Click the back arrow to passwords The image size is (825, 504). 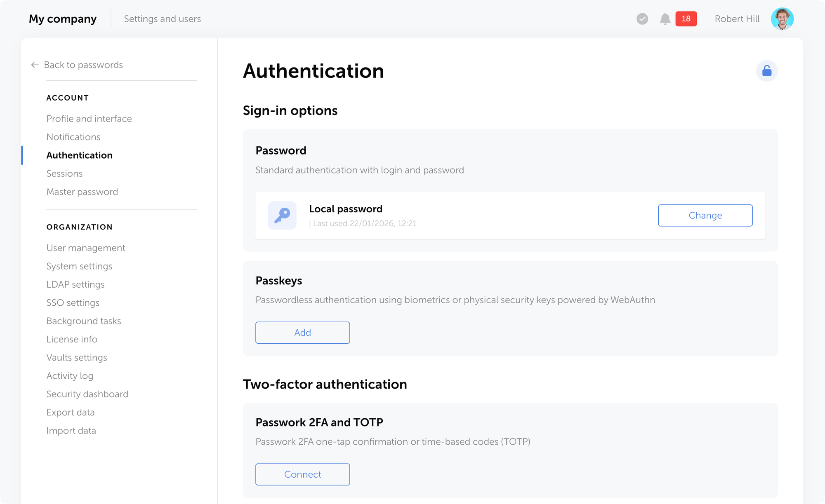[35, 65]
